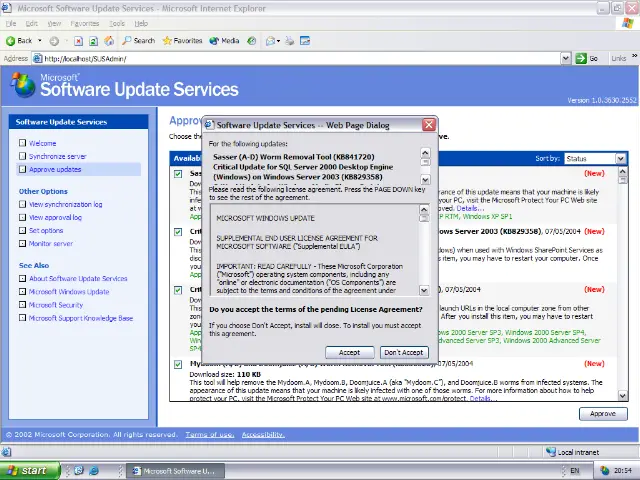This screenshot has height=480, width=640.
Task: Open Mail icon dropdown arrow
Action: [278, 41]
